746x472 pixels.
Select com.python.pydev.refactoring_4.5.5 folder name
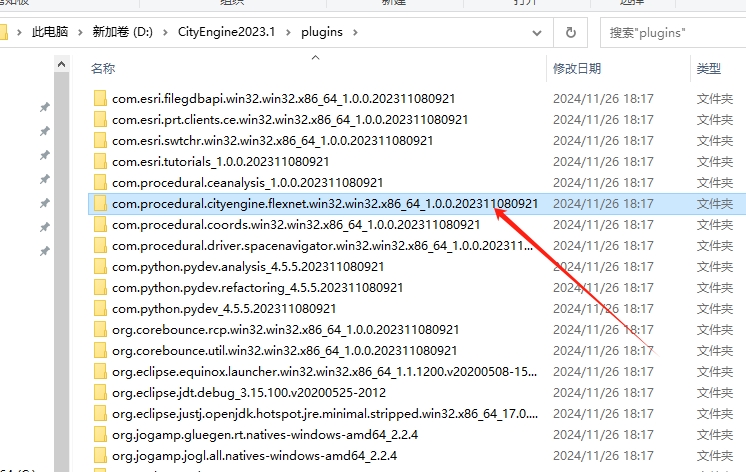pos(257,287)
